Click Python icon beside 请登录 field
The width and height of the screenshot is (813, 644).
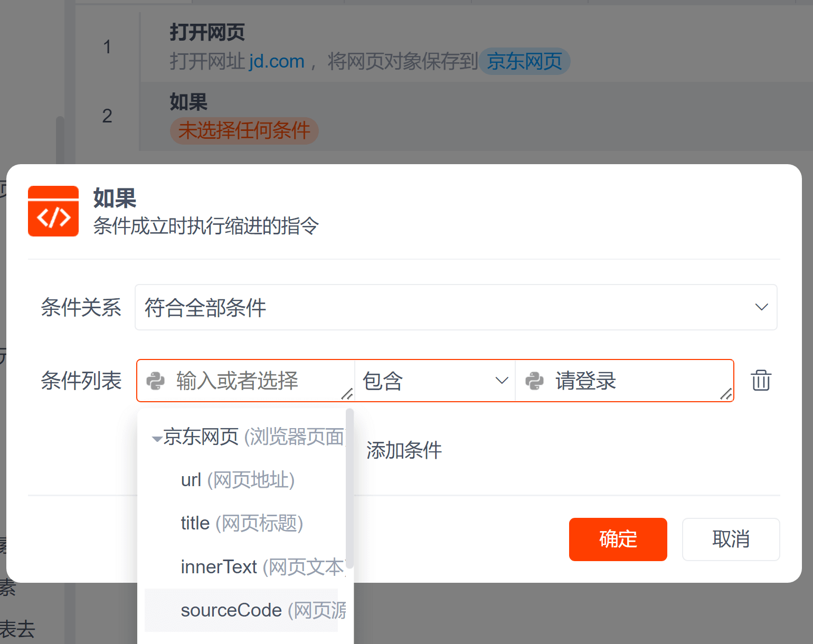(x=534, y=381)
